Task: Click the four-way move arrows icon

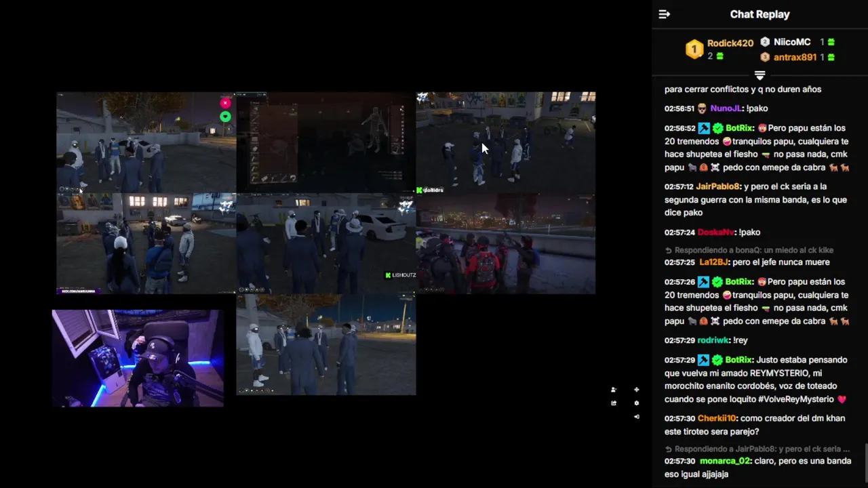Action: click(636, 390)
